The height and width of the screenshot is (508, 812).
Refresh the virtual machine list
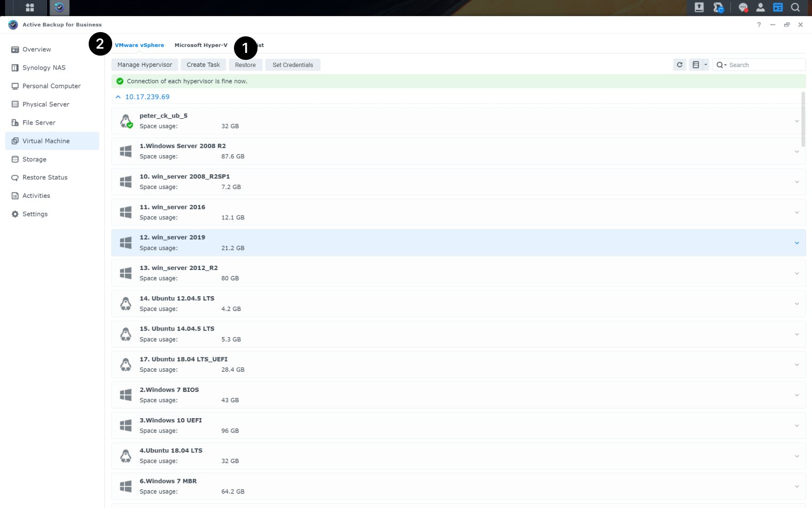pos(680,64)
